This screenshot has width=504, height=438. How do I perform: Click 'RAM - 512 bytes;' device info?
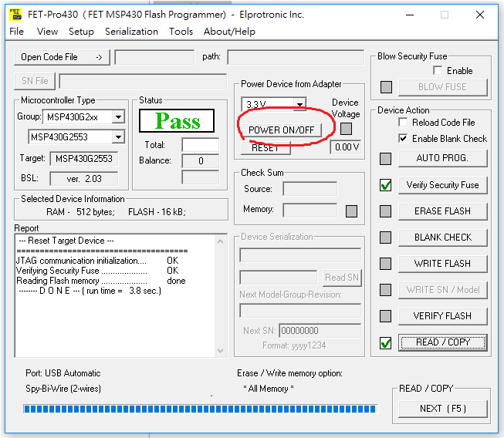click(x=80, y=212)
